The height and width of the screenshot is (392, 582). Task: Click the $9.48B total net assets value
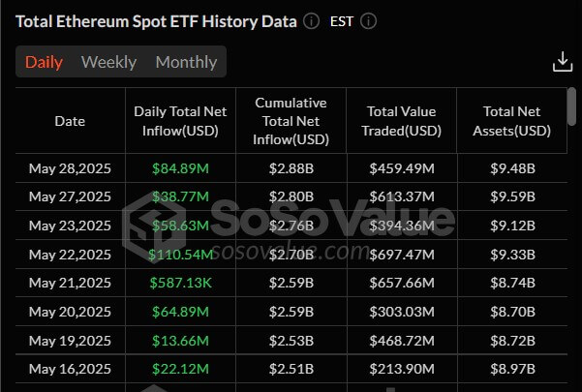[511, 168]
